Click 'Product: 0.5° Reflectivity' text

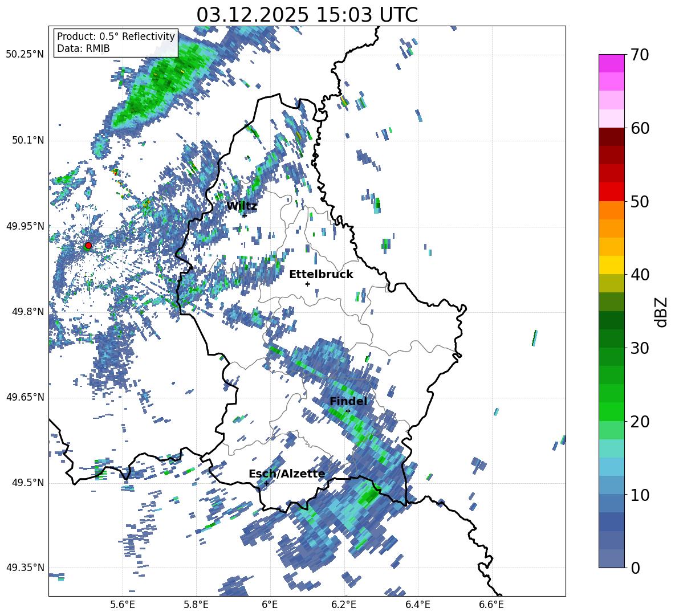pyautogui.click(x=116, y=36)
